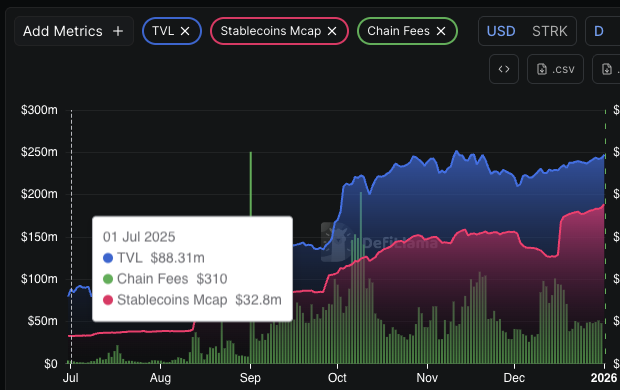Click the Sep x-axis label
The image size is (620, 390).
point(250,378)
